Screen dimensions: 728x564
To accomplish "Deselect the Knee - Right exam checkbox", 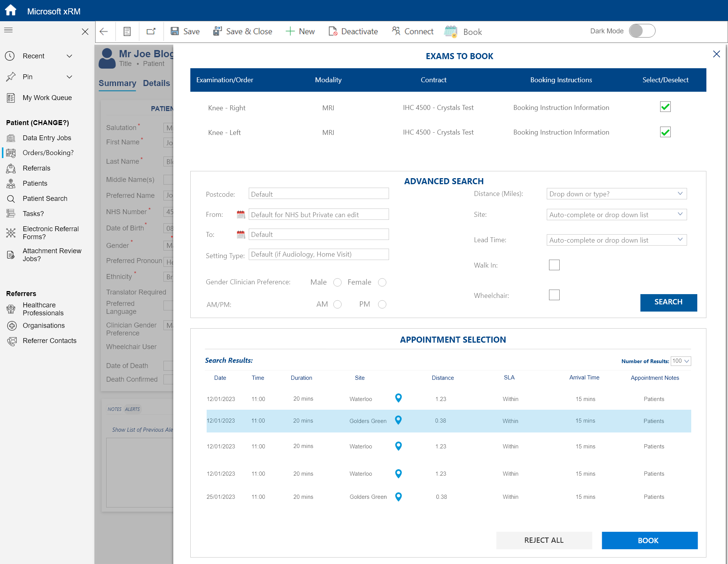I will (665, 107).
